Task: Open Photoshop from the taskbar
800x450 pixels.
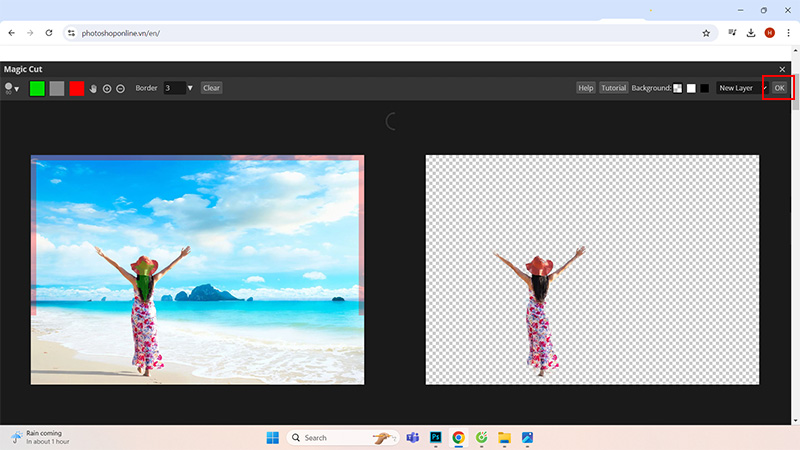Action: pos(436,438)
